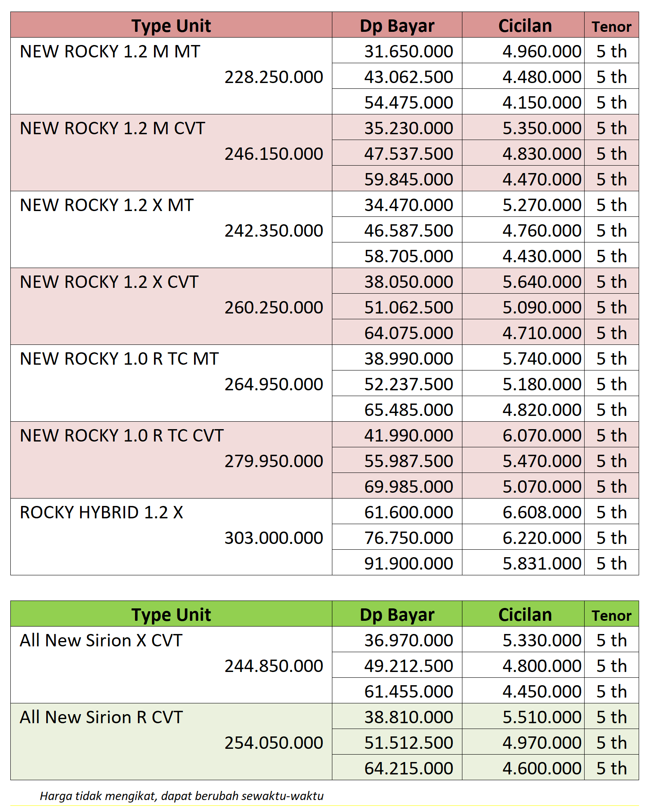Screen dimensions: 649x812
Task: Click the price 303.000.000
Action: (x=273, y=538)
